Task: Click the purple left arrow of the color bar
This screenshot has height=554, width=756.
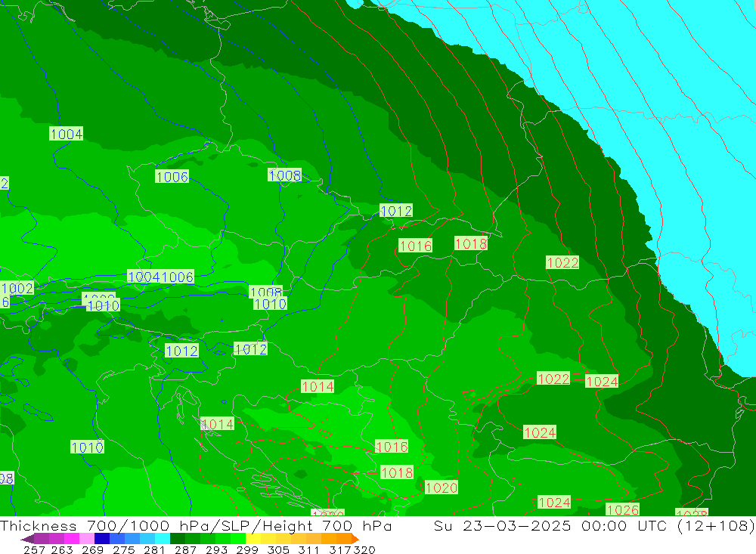Action: [27, 539]
